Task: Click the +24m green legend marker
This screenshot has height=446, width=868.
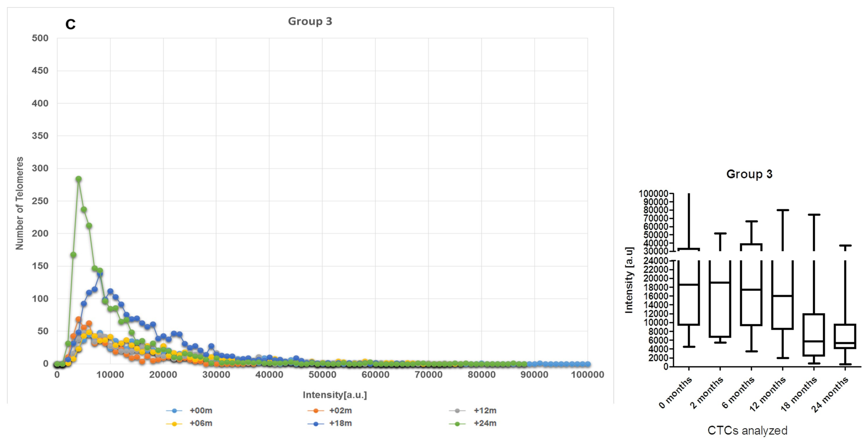Action: click(457, 424)
